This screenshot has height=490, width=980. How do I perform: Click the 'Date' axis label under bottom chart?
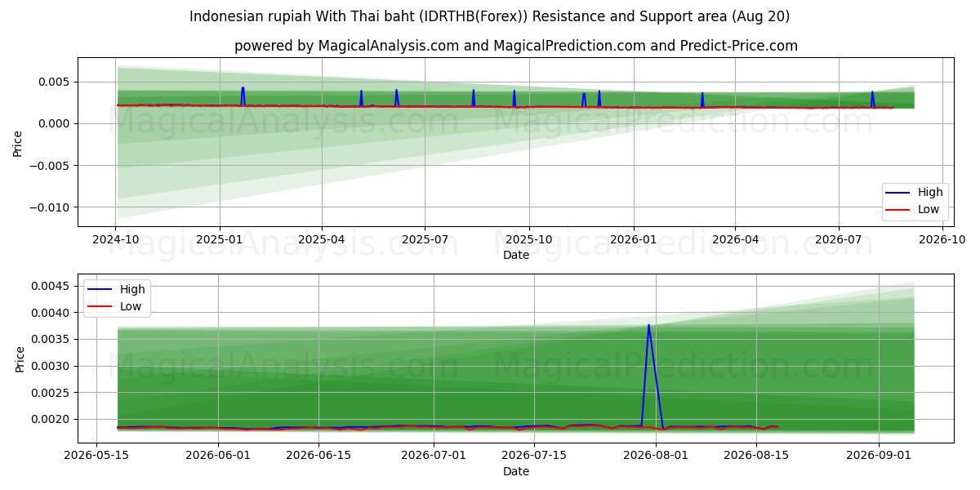516,471
